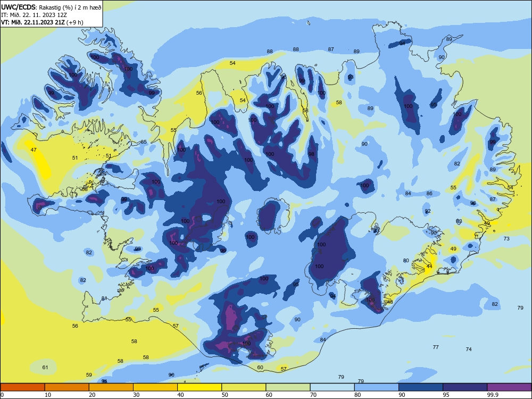Screen dimensions: 532x399
Task: Click the humidity value '59' on the map
Action: 89,375
